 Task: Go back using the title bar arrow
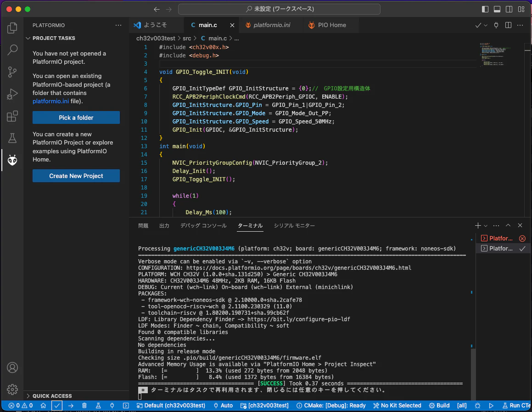[157, 9]
